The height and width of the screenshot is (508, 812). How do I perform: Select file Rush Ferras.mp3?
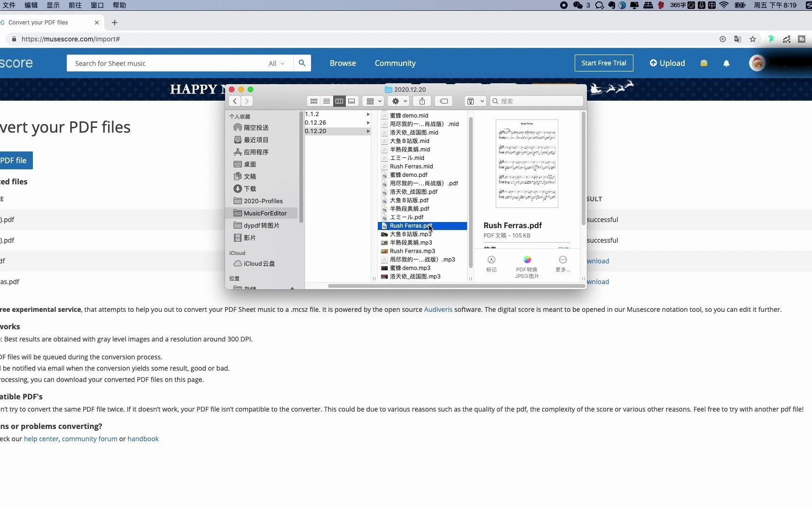tap(412, 251)
